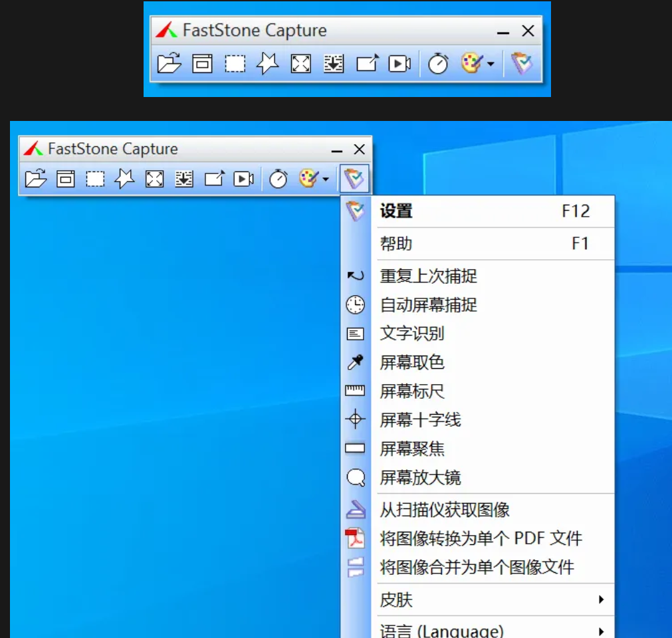Close the lower FastStone Capture window
The height and width of the screenshot is (638, 672).
359,149
